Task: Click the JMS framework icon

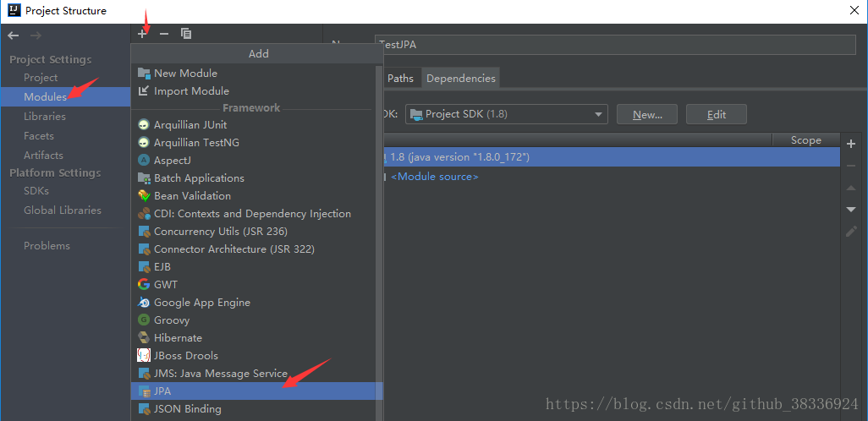Action: coord(144,374)
